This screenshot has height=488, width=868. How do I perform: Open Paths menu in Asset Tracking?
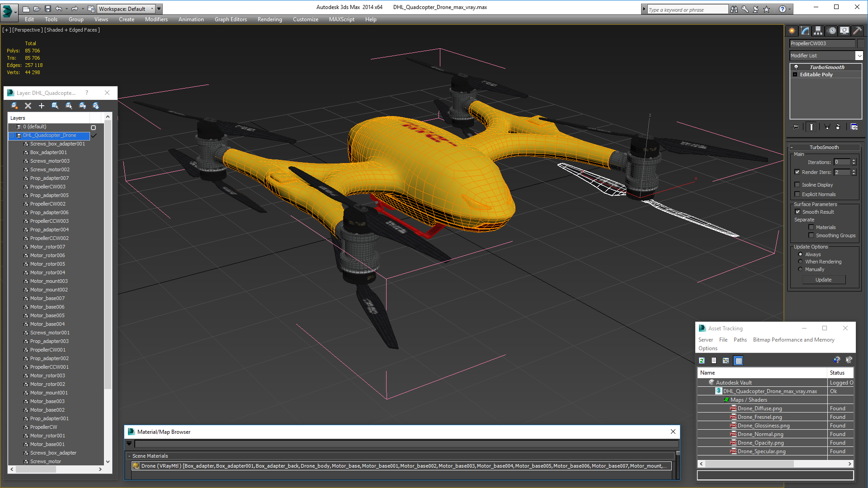[740, 340]
